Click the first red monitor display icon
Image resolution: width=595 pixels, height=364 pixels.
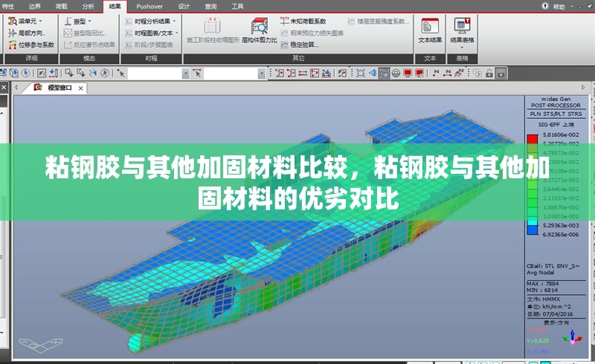(x=408, y=74)
